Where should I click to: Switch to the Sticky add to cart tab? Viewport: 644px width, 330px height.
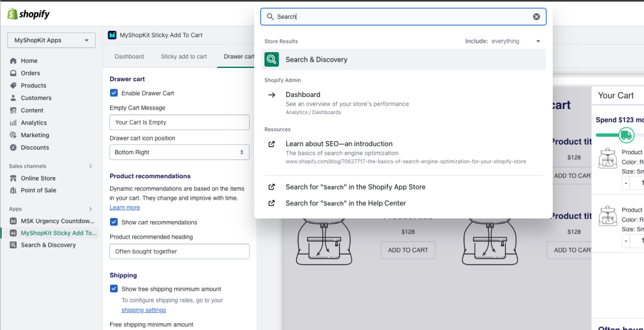tap(184, 57)
